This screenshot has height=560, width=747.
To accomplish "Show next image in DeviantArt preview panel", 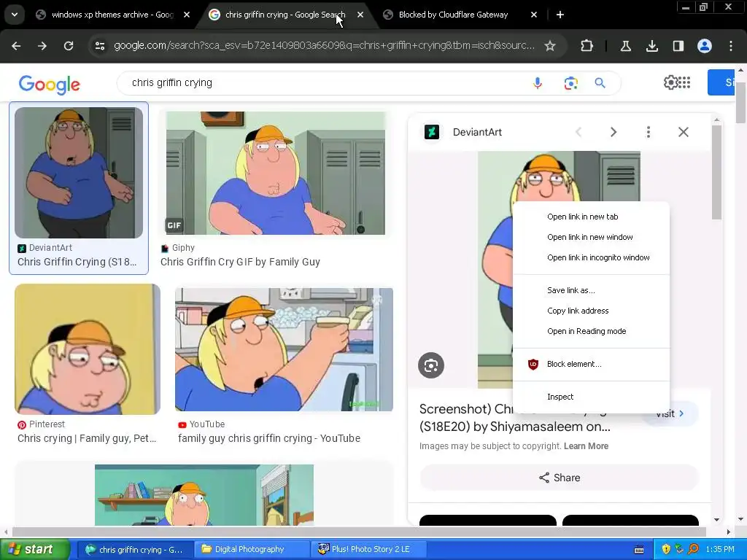I will (614, 132).
